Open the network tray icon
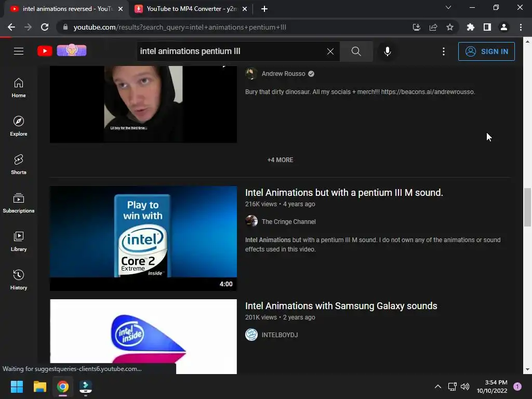 pyautogui.click(x=453, y=387)
